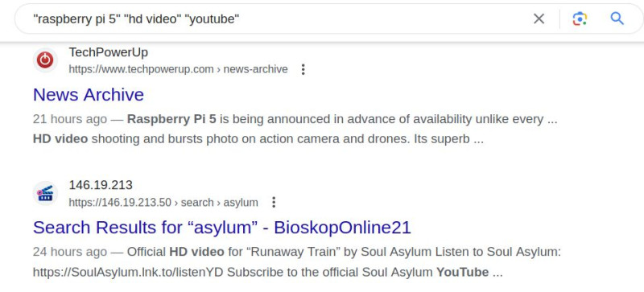The height and width of the screenshot is (292, 644).
Task: Open the three-dot menu beside 146.19.213.50 URL
Action: [274, 203]
